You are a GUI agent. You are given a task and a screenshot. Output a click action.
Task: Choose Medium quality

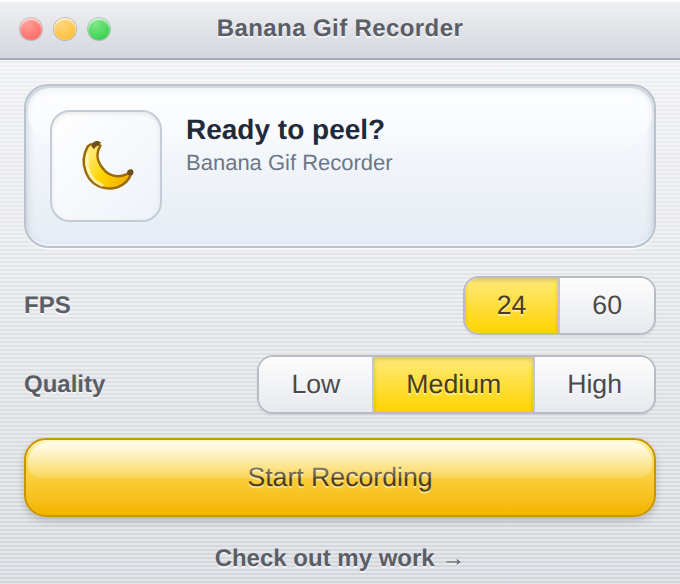click(454, 384)
